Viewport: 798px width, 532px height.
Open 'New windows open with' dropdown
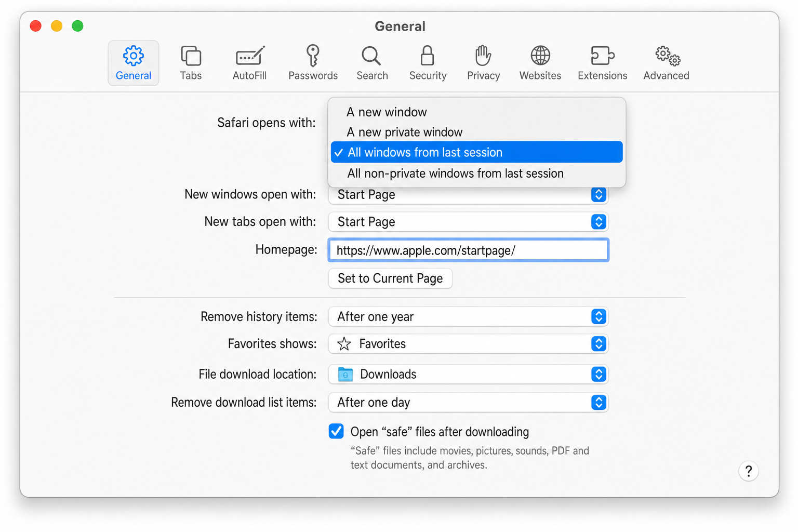(468, 195)
